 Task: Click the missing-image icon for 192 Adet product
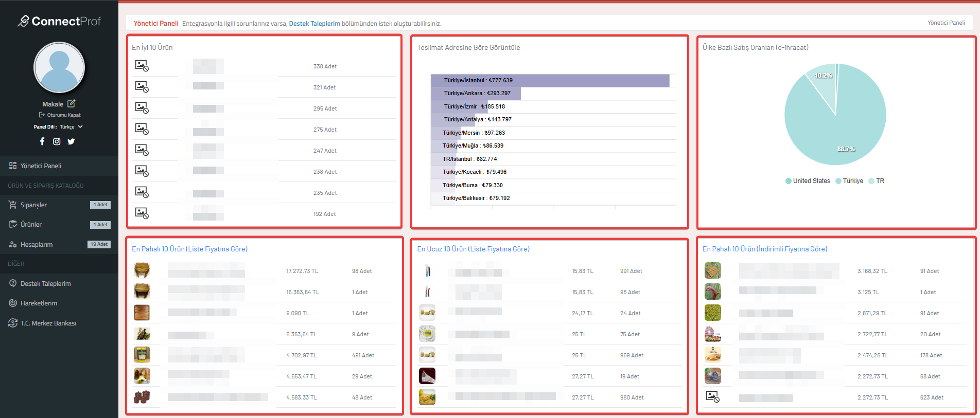coord(142,213)
